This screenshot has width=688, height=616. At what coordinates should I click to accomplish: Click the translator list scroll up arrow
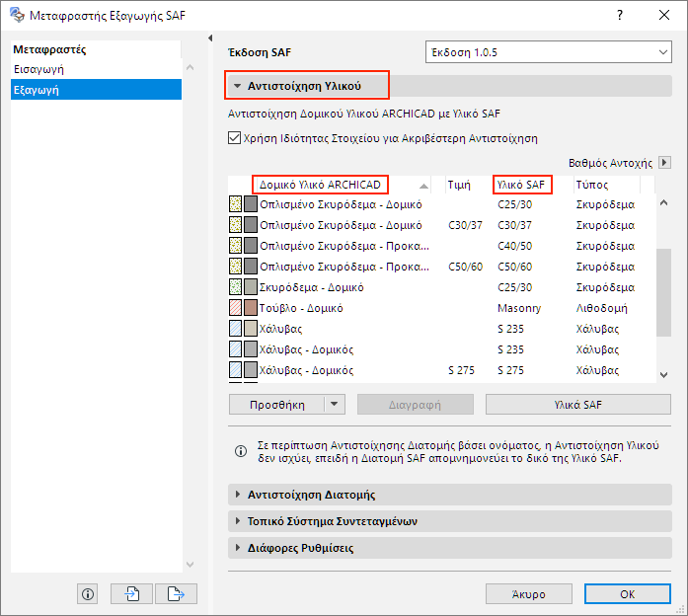click(x=190, y=67)
